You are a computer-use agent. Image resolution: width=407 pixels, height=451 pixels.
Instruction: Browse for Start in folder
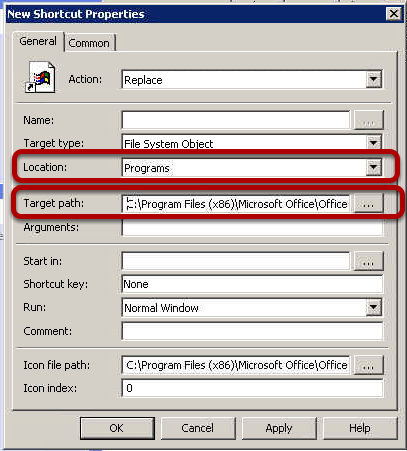[x=369, y=261]
